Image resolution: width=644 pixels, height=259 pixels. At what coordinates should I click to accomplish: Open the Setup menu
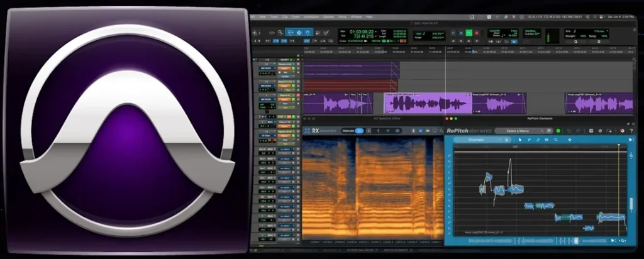point(342,17)
